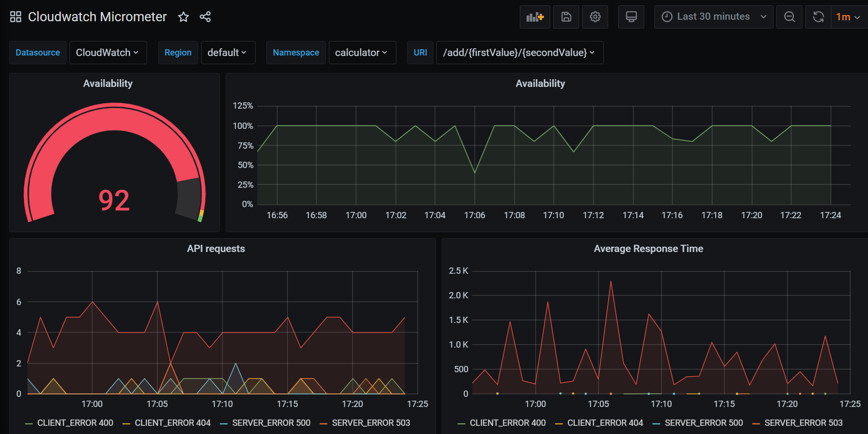Expand the calculator namespace dropdown
The width and height of the screenshot is (868, 434).
[362, 53]
